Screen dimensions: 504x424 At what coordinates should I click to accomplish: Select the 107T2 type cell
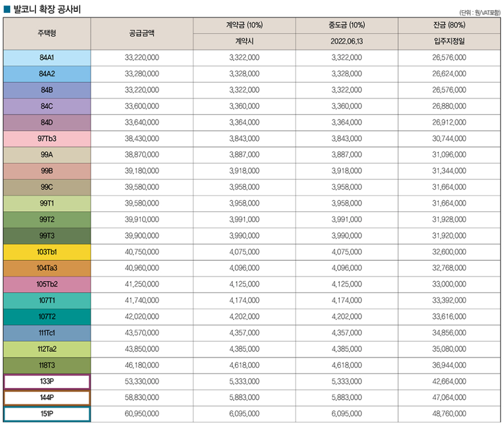pos(47,317)
